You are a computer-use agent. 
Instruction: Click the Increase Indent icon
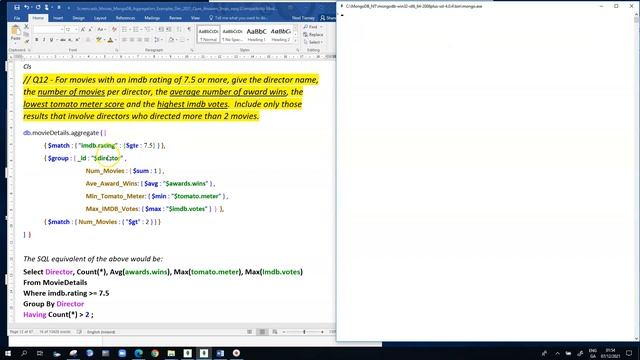169,29
